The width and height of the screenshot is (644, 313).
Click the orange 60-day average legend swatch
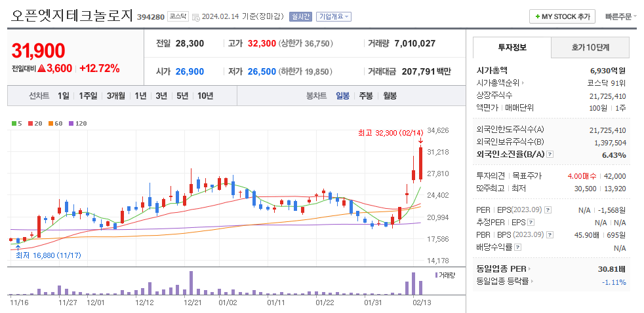click(x=51, y=124)
